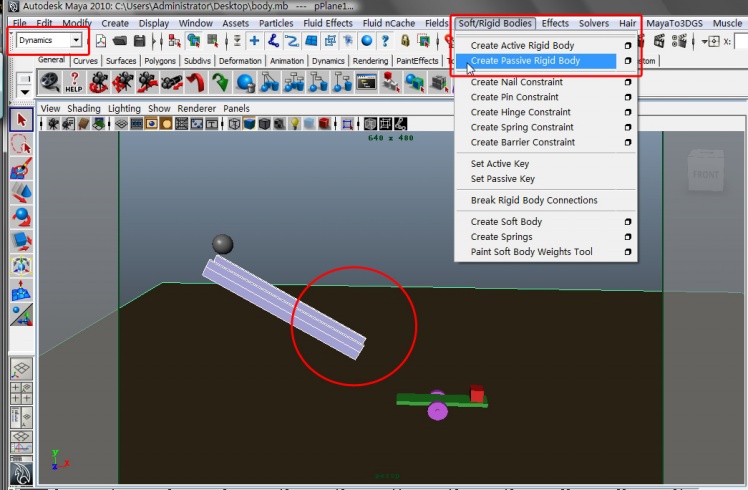Enable Snap to curves icon

[273, 41]
